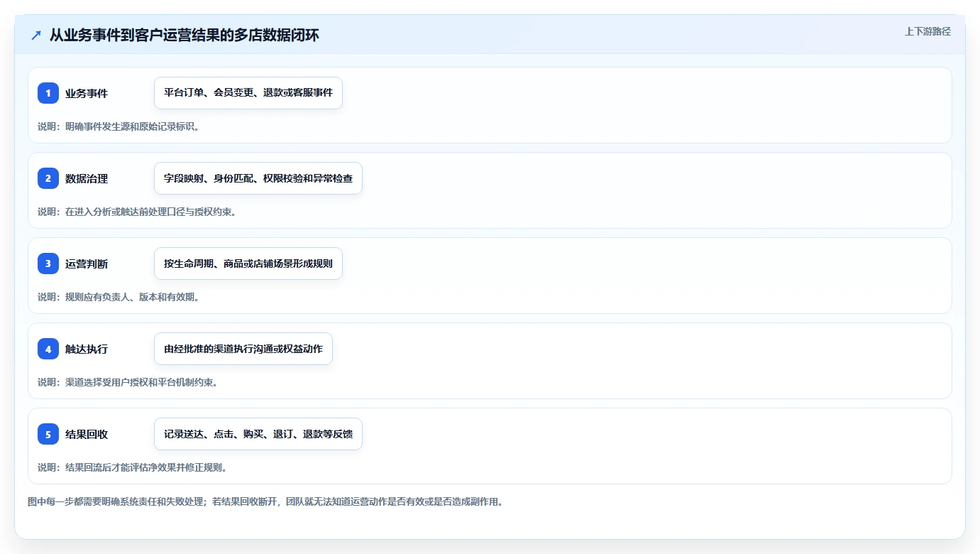The height and width of the screenshot is (554, 980).
Task: Click step number badge 1 for 业务事件
Action: click(x=48, y=93)
